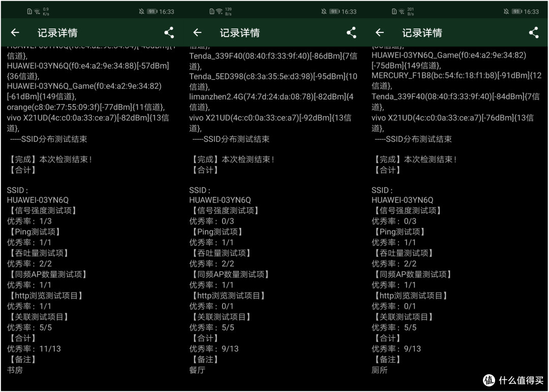Tap the 【吞吐量测试项】 heading on the middle screen
Viewport: 549px width, 392px height.
click(221, 253)
